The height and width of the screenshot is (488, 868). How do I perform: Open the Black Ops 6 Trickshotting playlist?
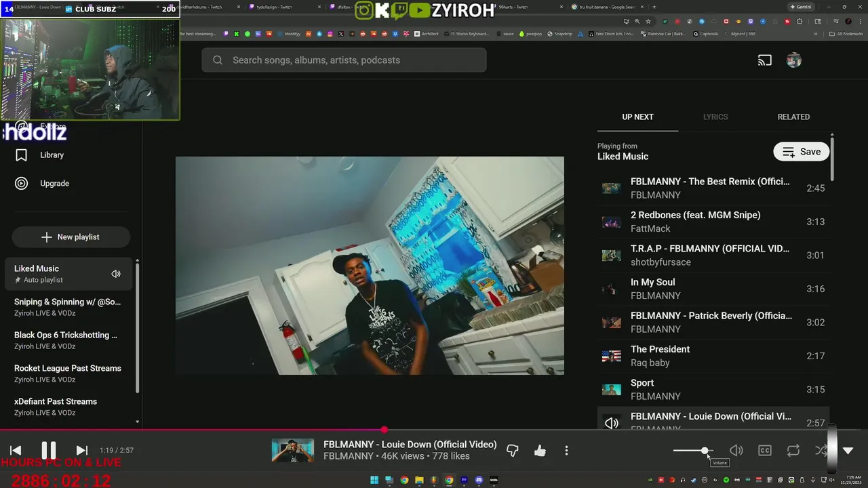tap(69, 340)
